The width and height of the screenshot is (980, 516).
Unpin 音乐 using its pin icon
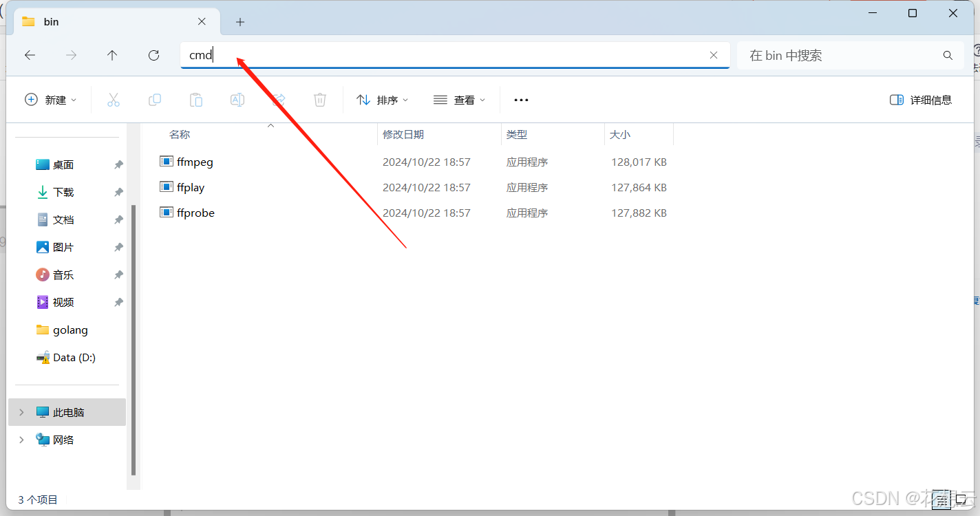(x=118, y=275)
